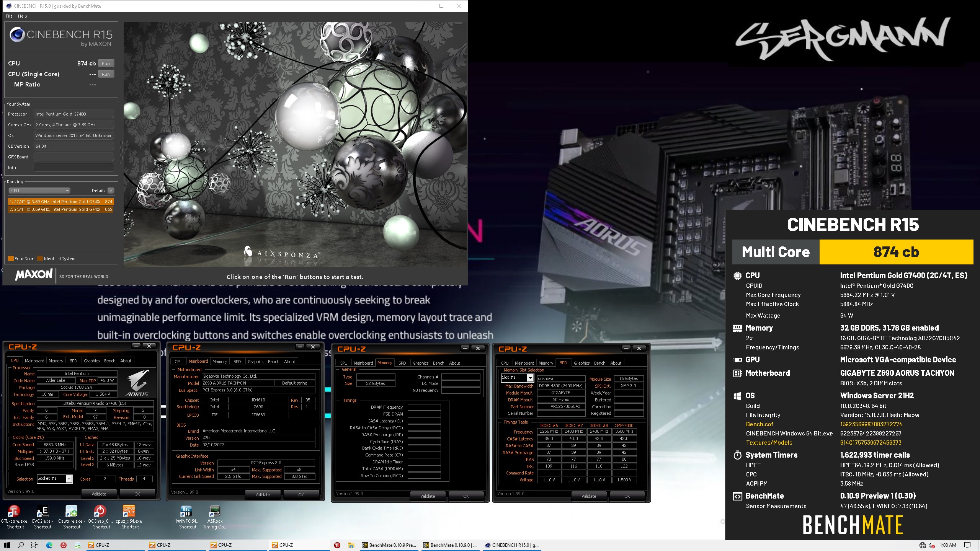Open the notification center icon
The width and height of the screenshot is (980, 551).
(967, 545)
